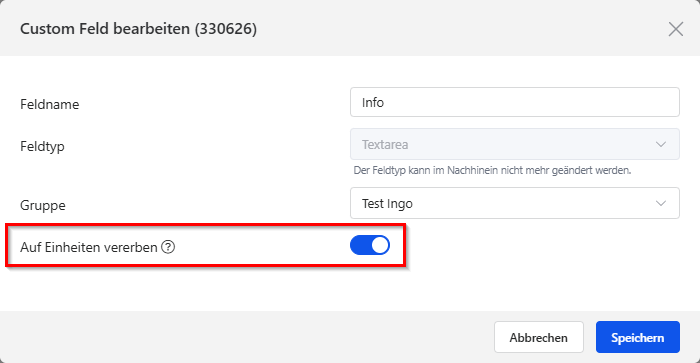Open the Gruppe combo box showing Test Ingo
This screenshot has height=363, width=700.
click(515, 203)
